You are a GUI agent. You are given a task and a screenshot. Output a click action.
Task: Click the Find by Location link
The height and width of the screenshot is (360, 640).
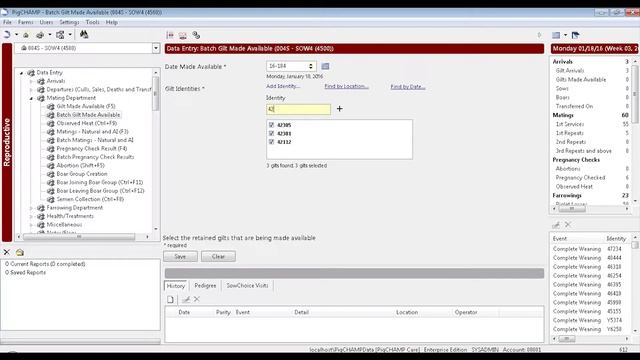[347, 87]
